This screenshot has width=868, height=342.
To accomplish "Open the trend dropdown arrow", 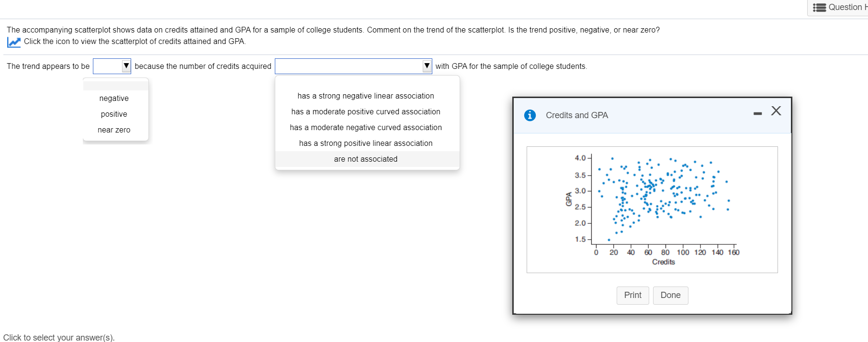I will click(x=126, y=66).
